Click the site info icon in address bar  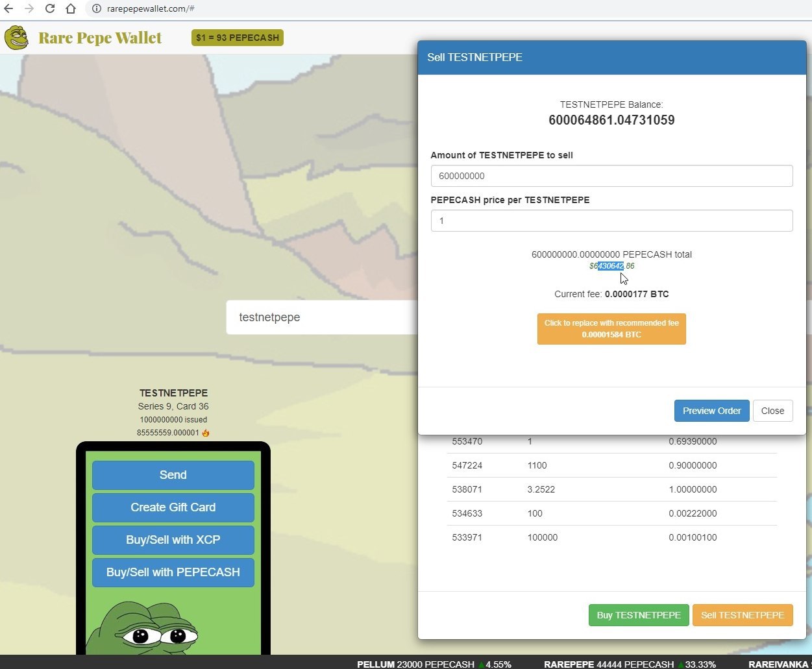96,9
